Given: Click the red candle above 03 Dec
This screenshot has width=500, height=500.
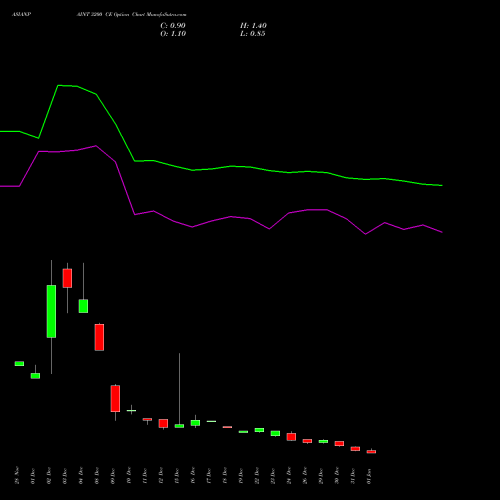Looking at the screenshot, I should point(67,278).
